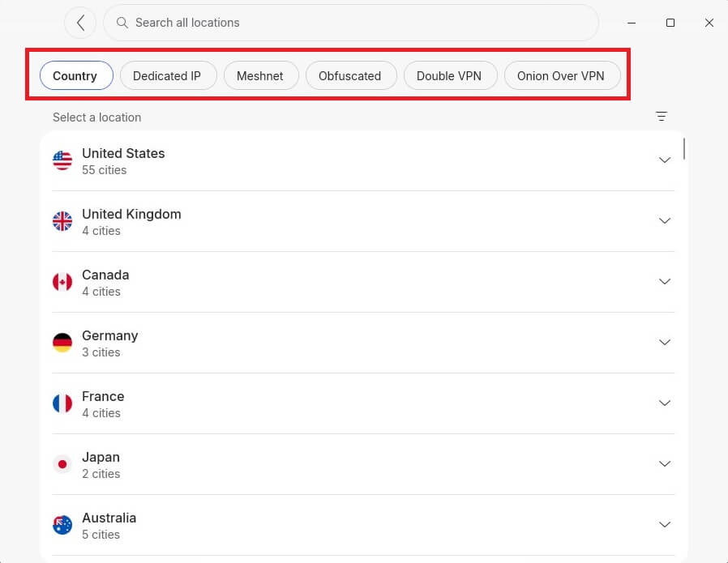This screenshot has width=728, height=563.
Task: Click the '55 cities' label
Action: 104,170
